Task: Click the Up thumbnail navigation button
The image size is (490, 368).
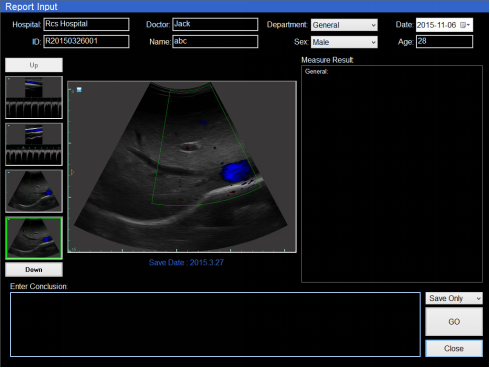Action: point(34,65)
